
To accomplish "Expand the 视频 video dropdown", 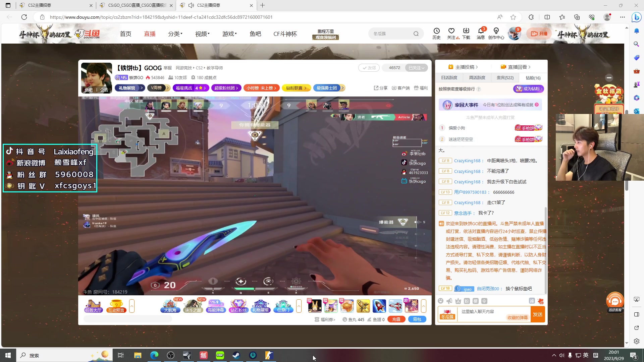I will tap(202, 34).
